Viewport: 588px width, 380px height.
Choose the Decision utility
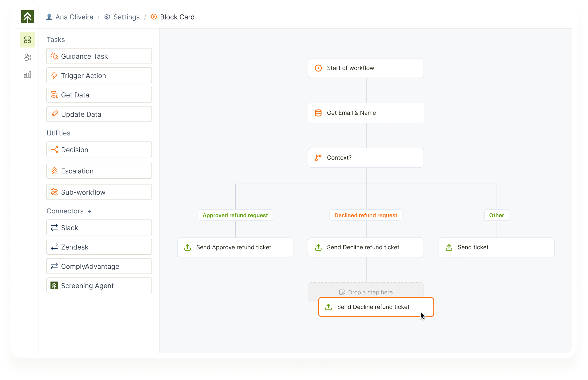point(99,149)
